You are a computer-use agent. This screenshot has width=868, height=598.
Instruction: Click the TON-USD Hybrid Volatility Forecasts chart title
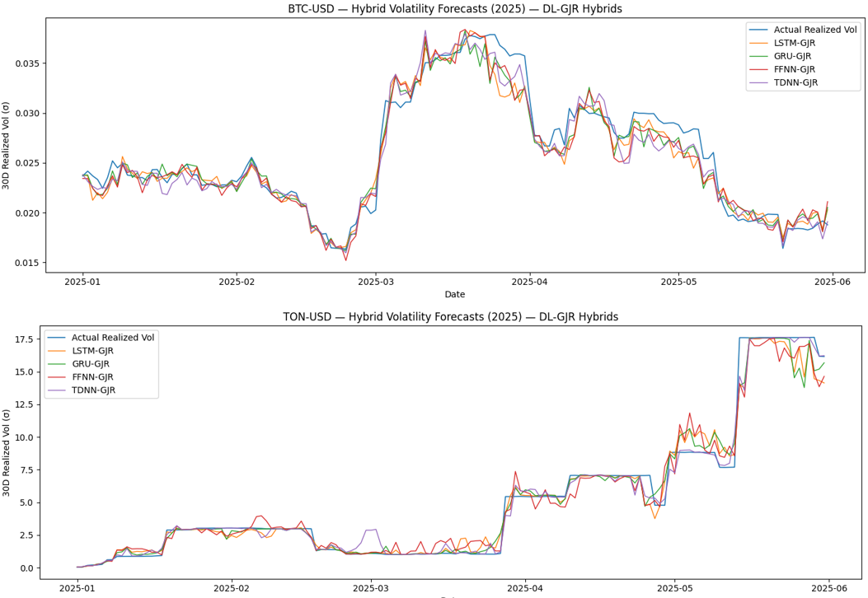[x=450, y=316]
